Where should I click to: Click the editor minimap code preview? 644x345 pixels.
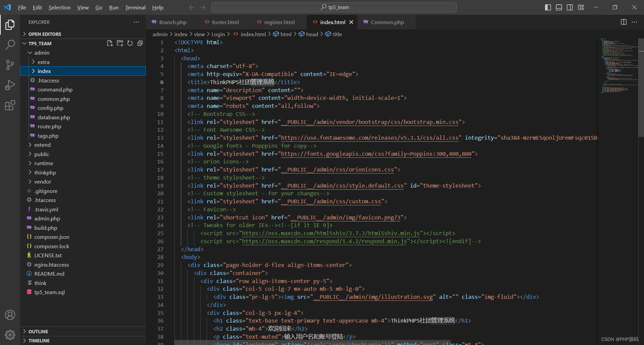(619, 66)
